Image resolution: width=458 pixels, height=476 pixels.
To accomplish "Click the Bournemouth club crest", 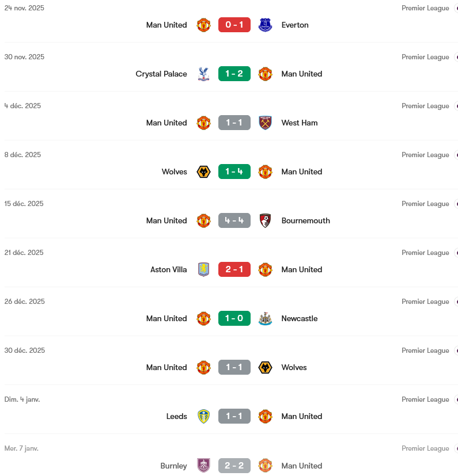I will pos(265,220).
